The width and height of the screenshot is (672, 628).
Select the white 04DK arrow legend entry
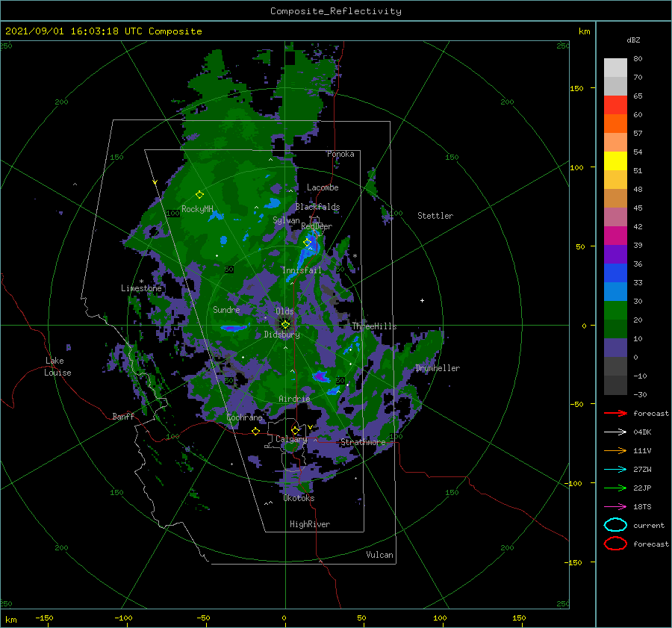615,432
